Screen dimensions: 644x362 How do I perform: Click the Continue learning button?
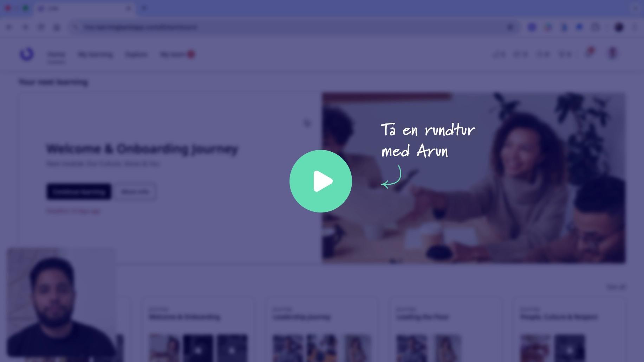point(79,192)
